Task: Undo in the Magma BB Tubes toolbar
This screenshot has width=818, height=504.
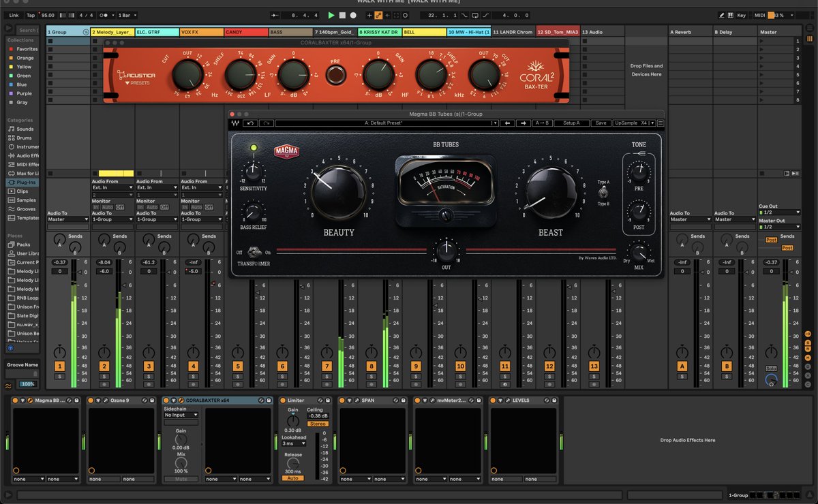Action: [x=250, y=123]
